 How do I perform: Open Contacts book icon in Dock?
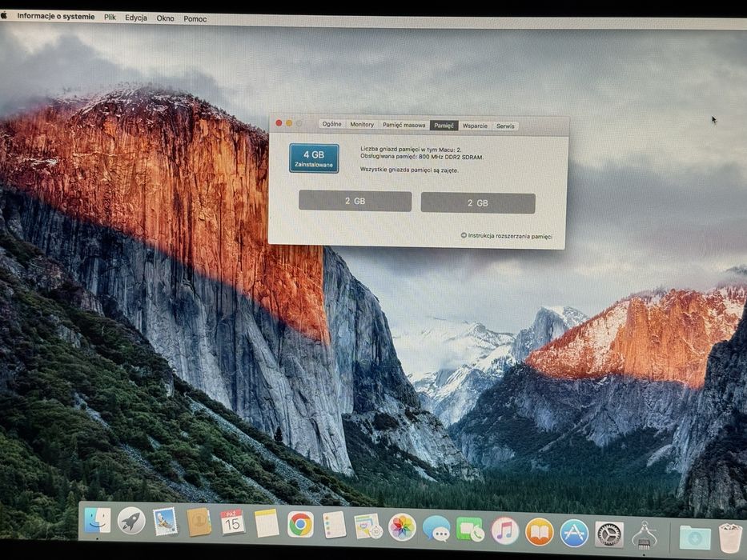(199, 522)
